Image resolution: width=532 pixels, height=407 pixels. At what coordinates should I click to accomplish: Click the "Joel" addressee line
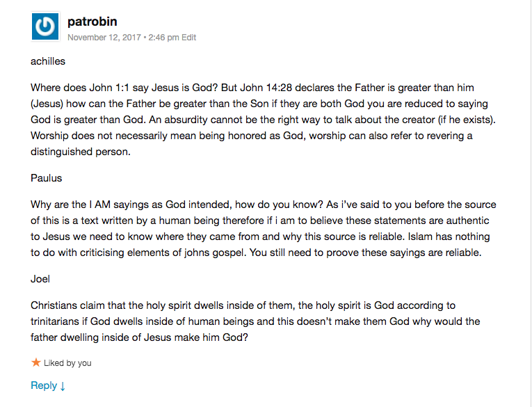click(40, 278)
